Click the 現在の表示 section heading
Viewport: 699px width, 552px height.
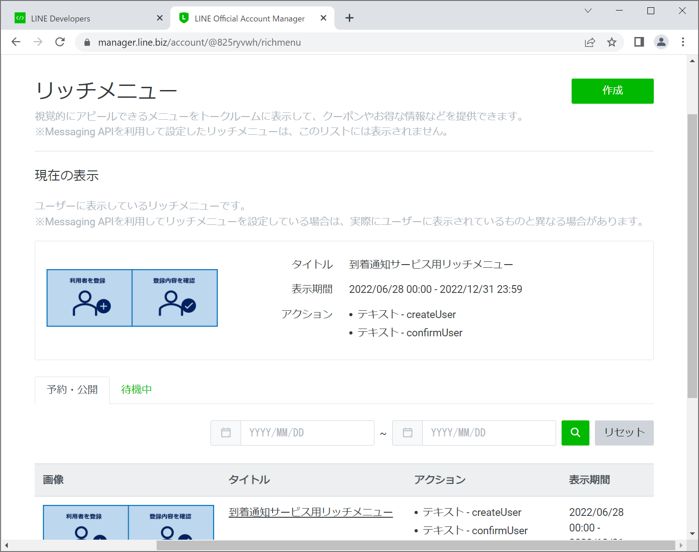tap(67, 175)
